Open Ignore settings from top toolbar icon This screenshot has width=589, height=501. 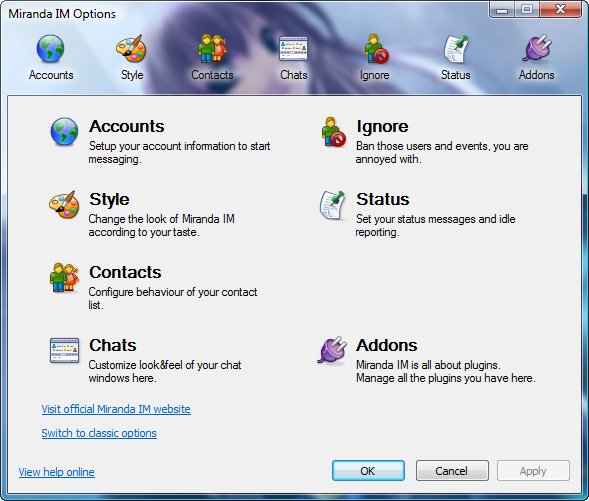click(x=375, y=48)
